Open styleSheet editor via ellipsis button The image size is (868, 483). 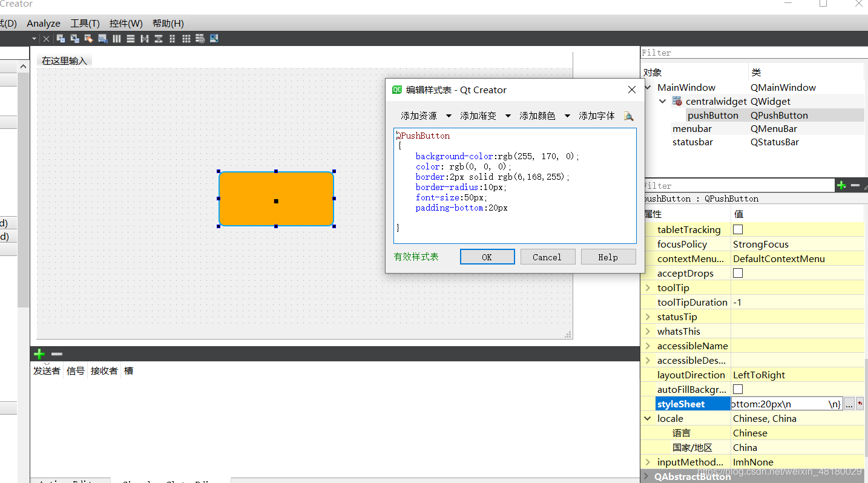click(849, 404)
